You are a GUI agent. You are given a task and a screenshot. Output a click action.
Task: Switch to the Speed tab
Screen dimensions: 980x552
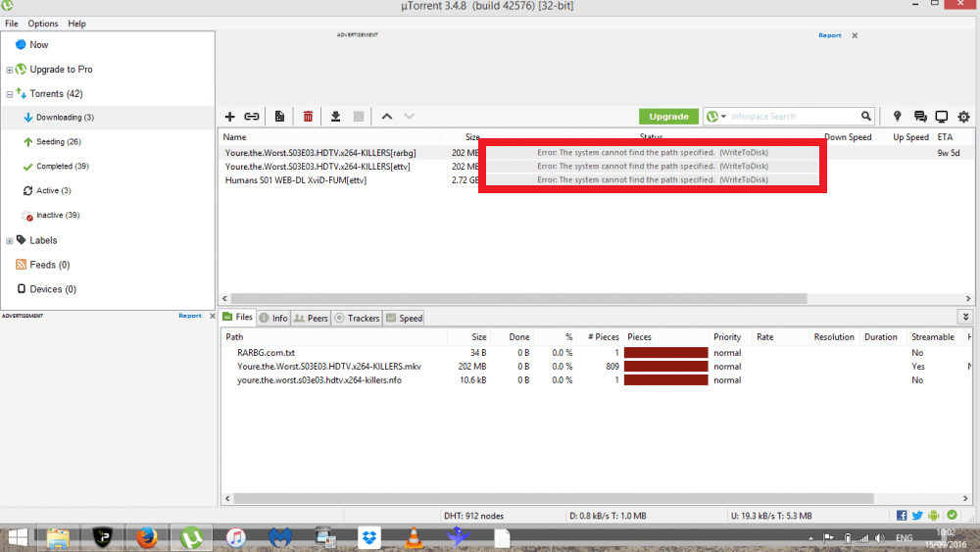pos(405,318)
